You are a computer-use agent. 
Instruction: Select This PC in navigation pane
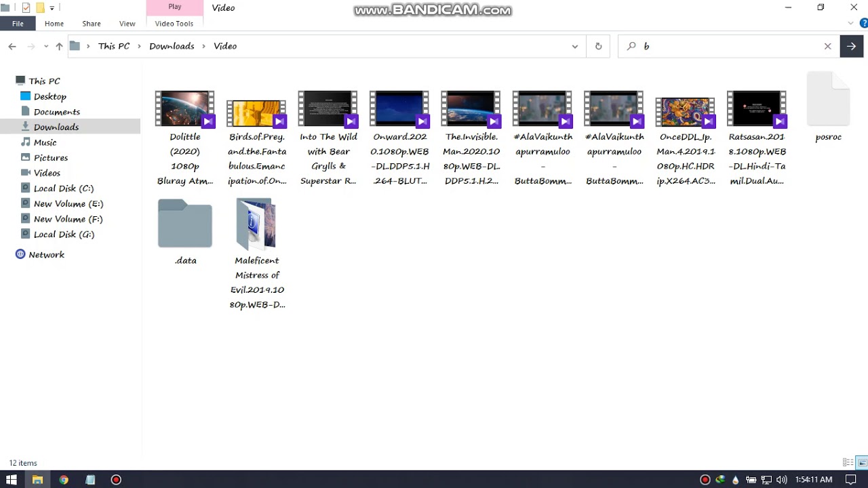pos(44,81)
